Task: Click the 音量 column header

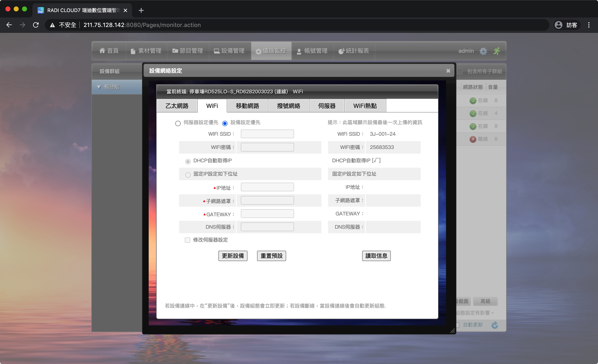Action: 493,87
